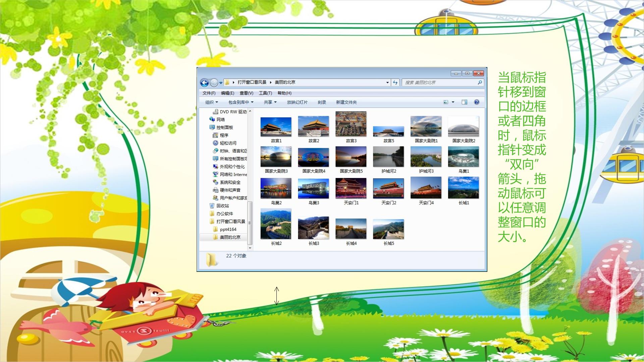The width and height of the screenshot is (644, 362).
Task: Click the 新建文件夹 button
Action: [346, 102]
